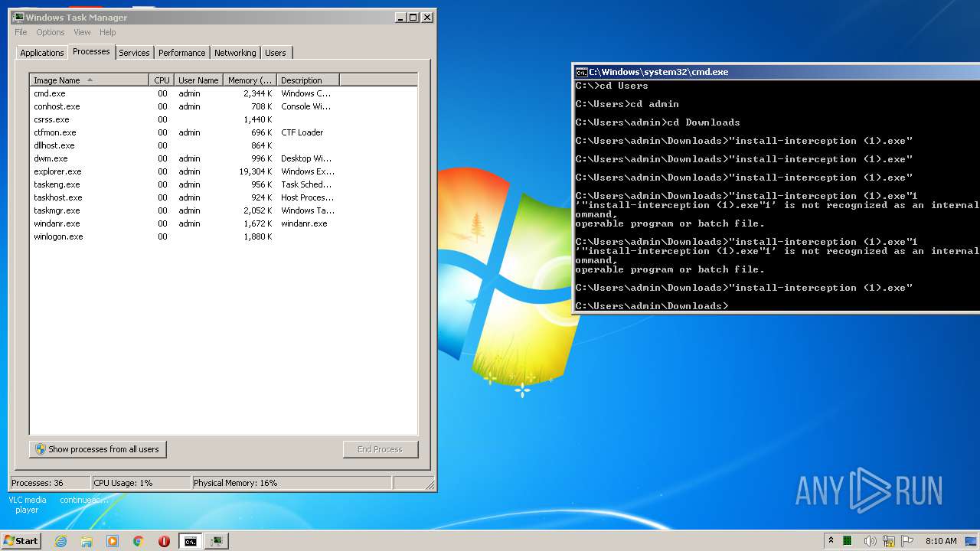Show hidden tray icons arrow
This screenshot has width=980, height=551.
[x=831, y=541]
